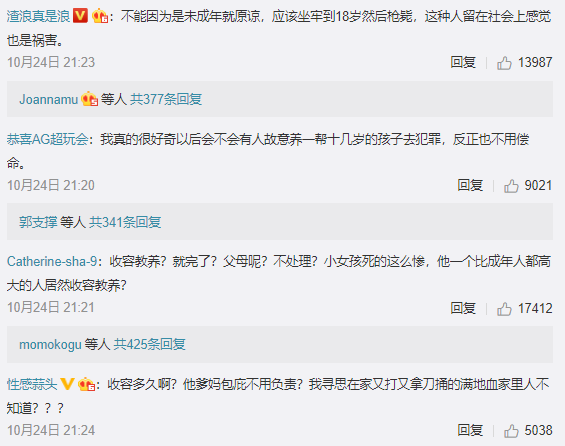Reply to 渣浪真是浪's comment
565x446 pixels.
(x=463, y=62)
